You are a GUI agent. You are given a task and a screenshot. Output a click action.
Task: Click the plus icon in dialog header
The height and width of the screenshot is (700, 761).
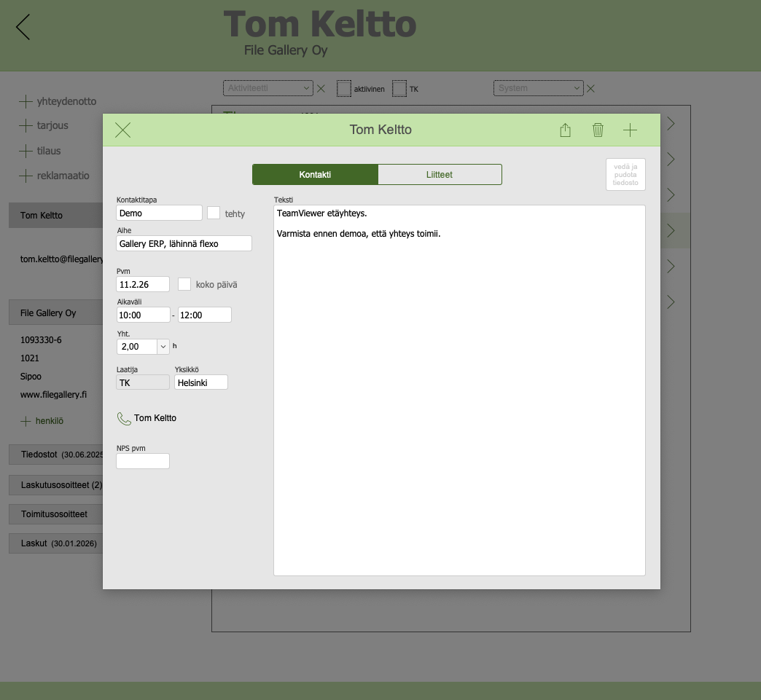click(630, 130)
